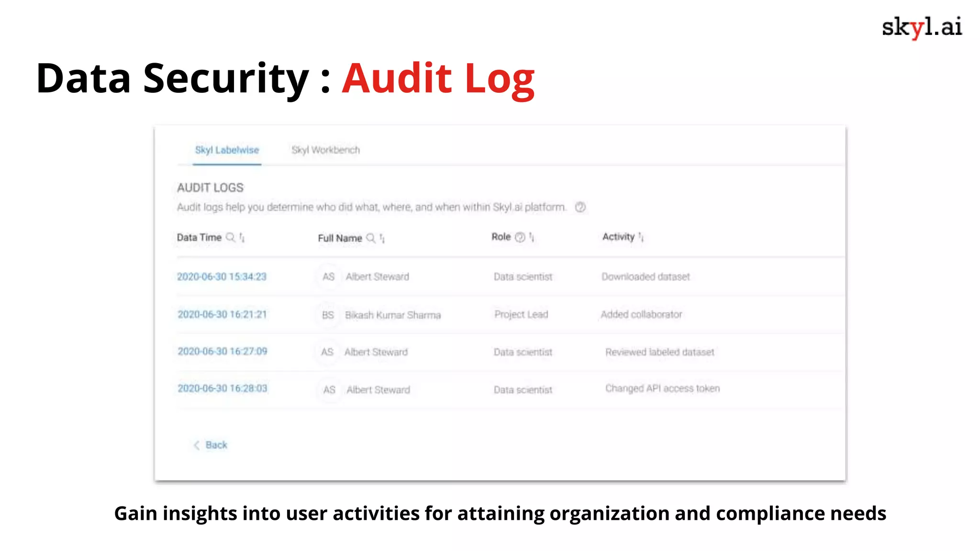Click the 'Changed API access token' activity
The width and height of the screenshot is (980, 551).
click(663, 388)
